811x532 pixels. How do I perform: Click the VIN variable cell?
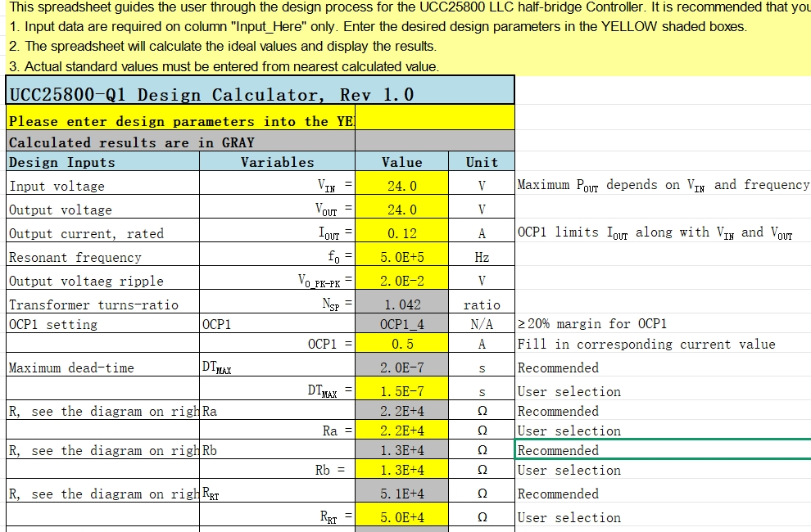click(277, 185)
